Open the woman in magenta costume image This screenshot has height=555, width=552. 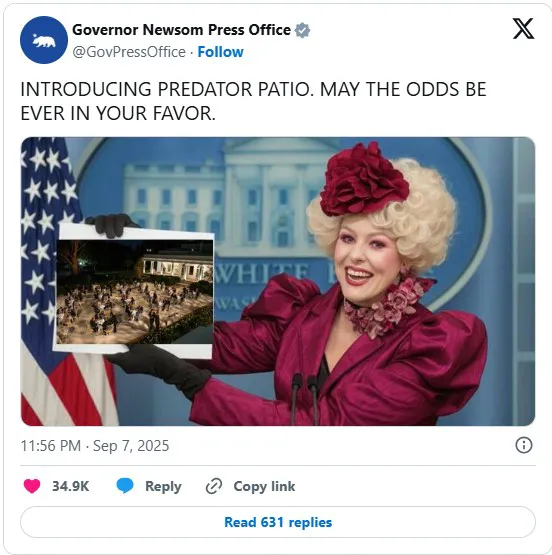tap(278, 281)
